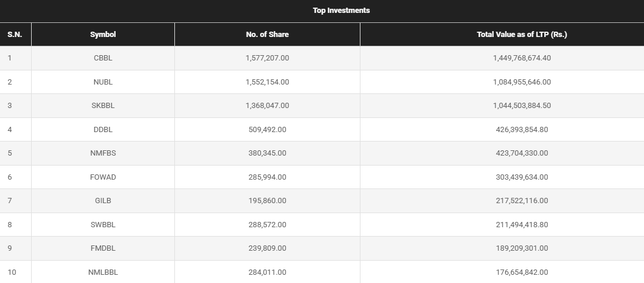Click Total Value as of LTP header
The image size is (644, 283).
click(x=521, y=35)
